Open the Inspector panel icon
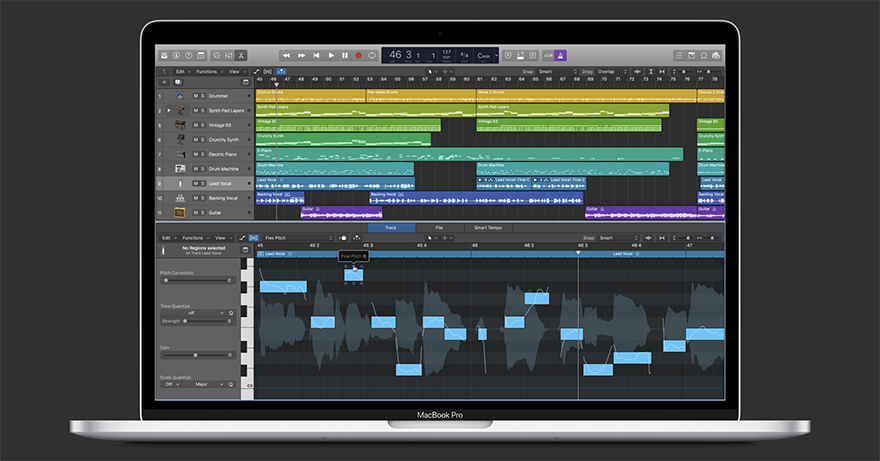 [176, 56]
